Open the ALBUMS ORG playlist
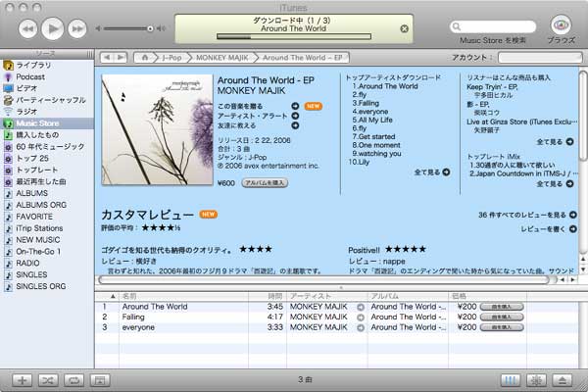 click(47, 205)
